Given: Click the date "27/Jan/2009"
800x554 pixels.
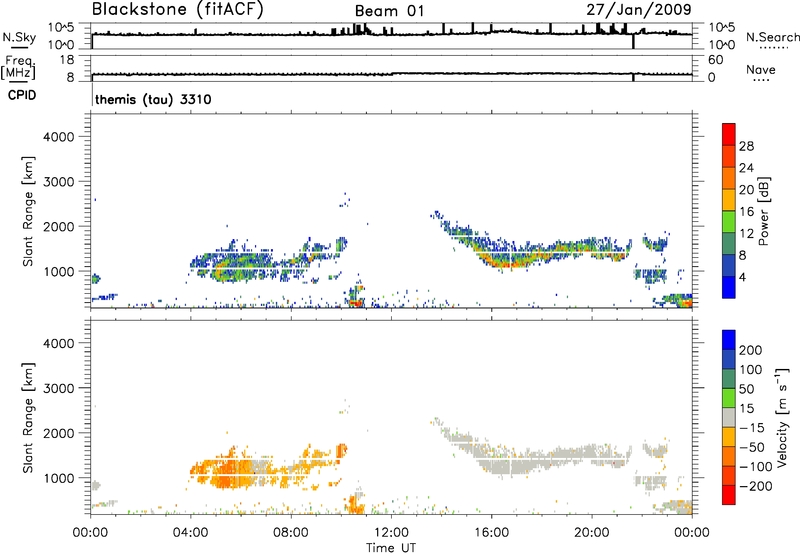Looking at the screenshot, I should pyautogui.click(x=639, y=9).
